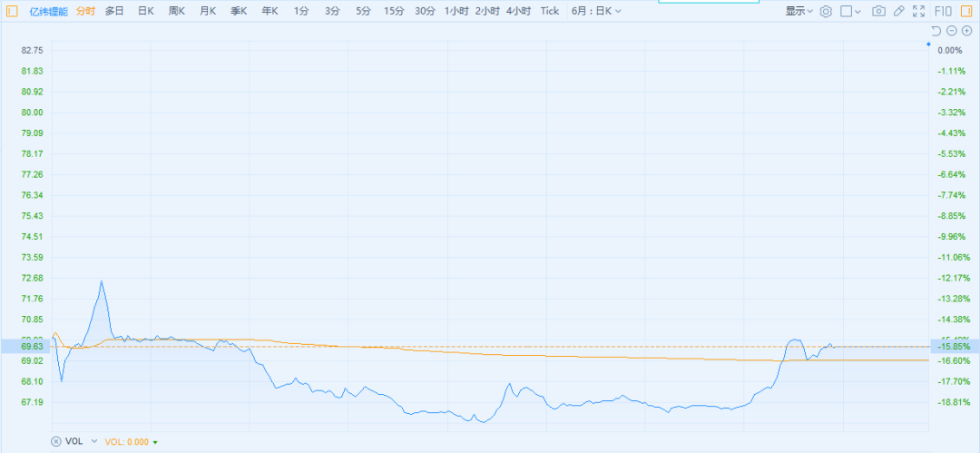The width and height of the screenshot is (980, 453).
Task: Enter fullscreen with expand arrows icon
Action: 918,11
